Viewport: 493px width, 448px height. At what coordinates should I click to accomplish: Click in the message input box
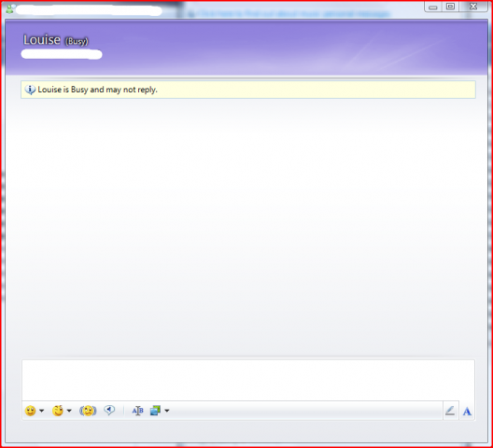pyautogui.click(x=248, y=380)
